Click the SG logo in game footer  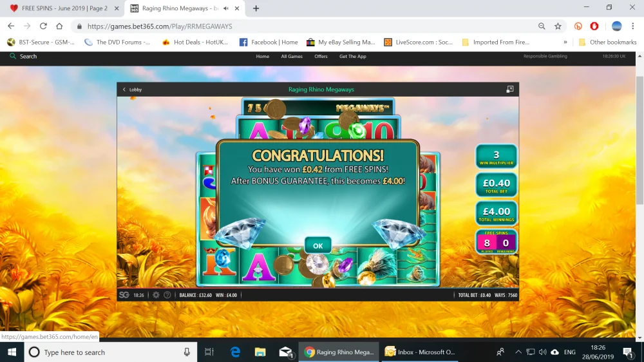click(124, 295)
